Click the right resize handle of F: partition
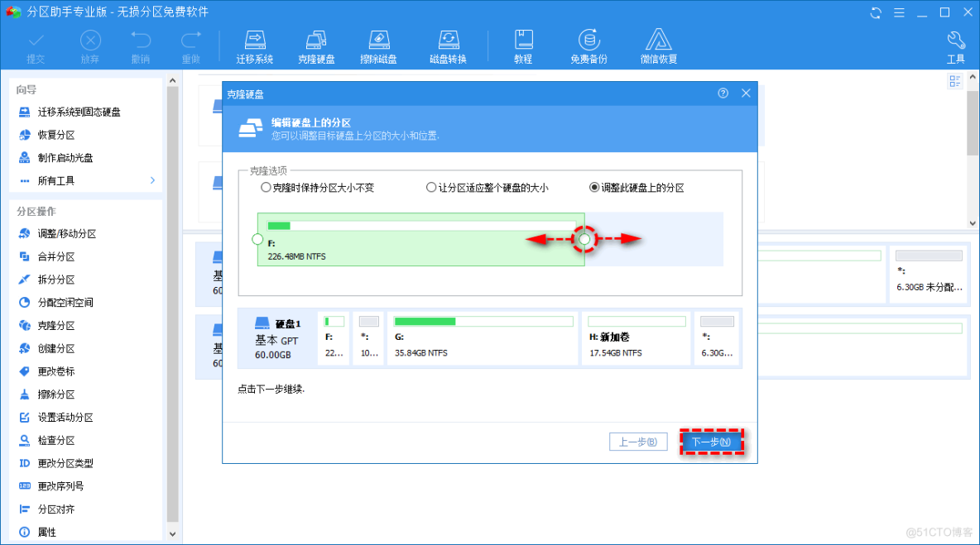Viewport: 980px width, 545px height. [x=584, y=239]
